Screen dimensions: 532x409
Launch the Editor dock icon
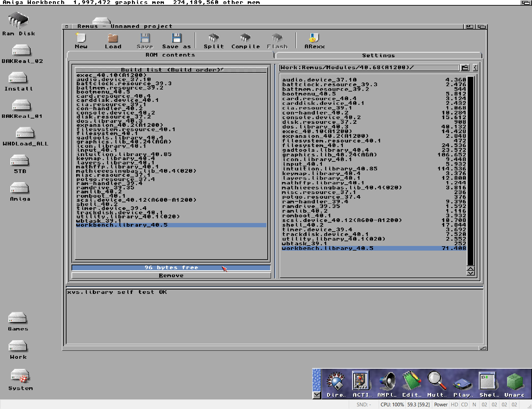coord(412,384)
